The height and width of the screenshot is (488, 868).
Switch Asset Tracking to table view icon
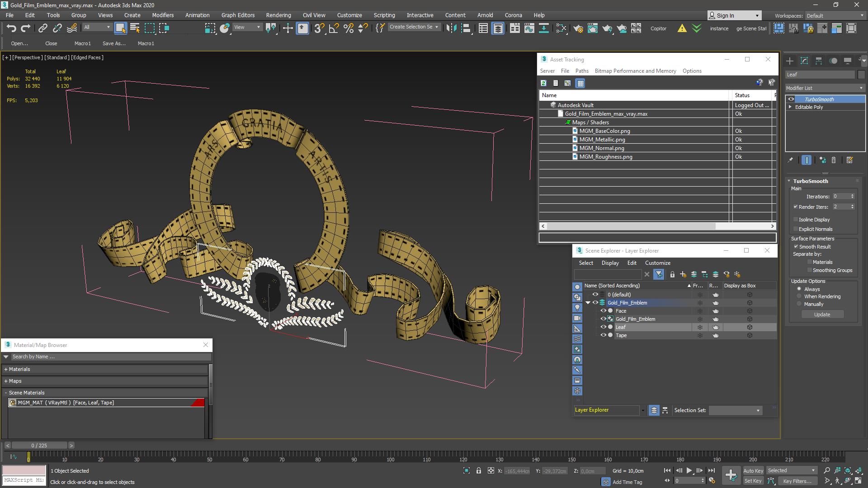pyautogui.click(x=580, y=83)
